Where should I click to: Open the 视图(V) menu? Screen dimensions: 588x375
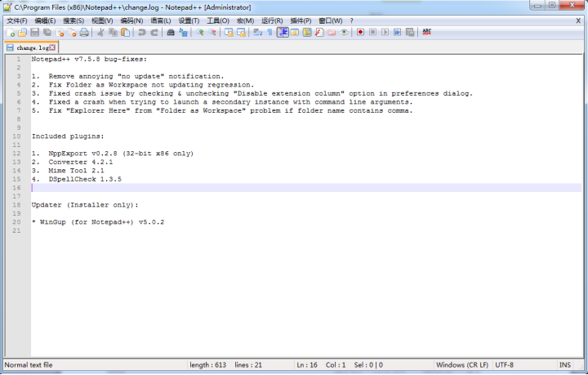pos(102,20)
